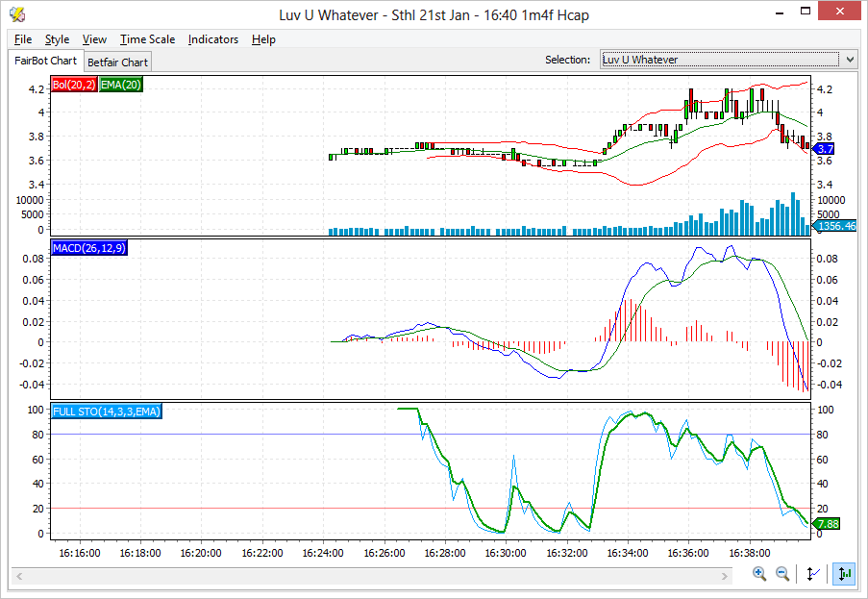Click the FairBot application icon in title bar

click(17, 13)
